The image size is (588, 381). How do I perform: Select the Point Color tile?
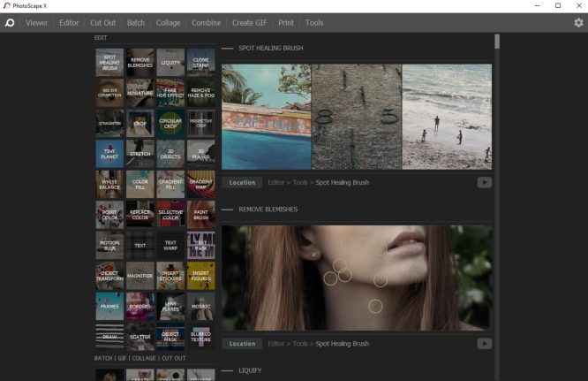tap(109, 215)
